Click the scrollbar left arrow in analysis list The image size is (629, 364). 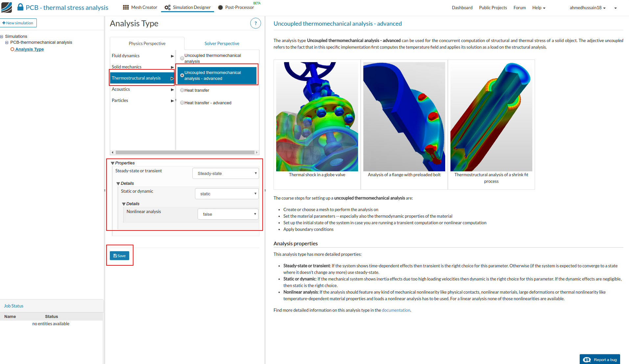[112, 152]
